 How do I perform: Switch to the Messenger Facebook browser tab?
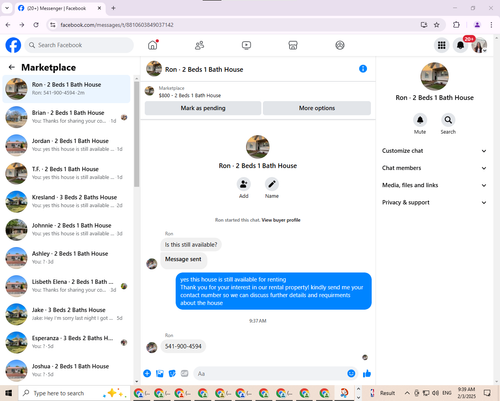click(x=60, y=8)
